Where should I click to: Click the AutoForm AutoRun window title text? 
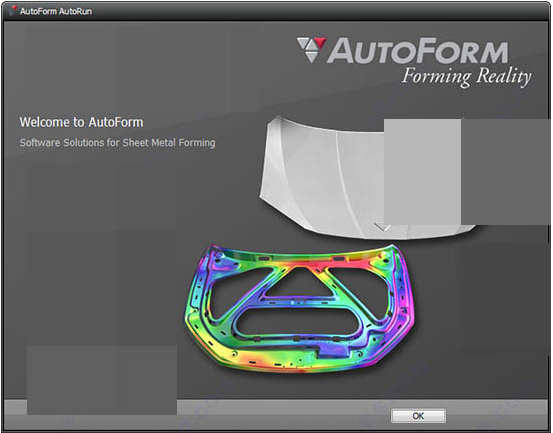pos(56,11)
